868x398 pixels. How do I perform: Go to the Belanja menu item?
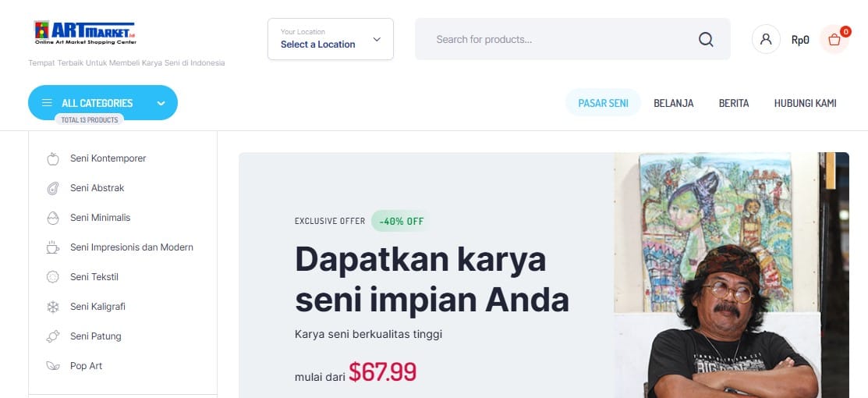(673, 103)
